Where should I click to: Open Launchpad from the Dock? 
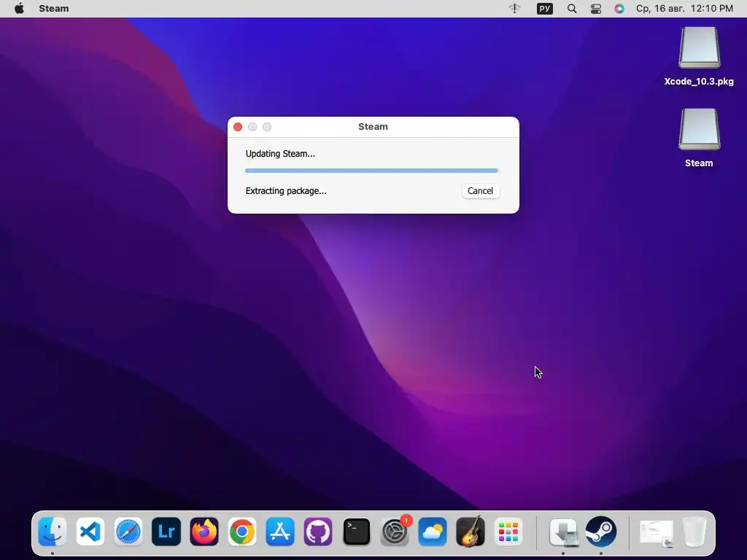(508, 532)
